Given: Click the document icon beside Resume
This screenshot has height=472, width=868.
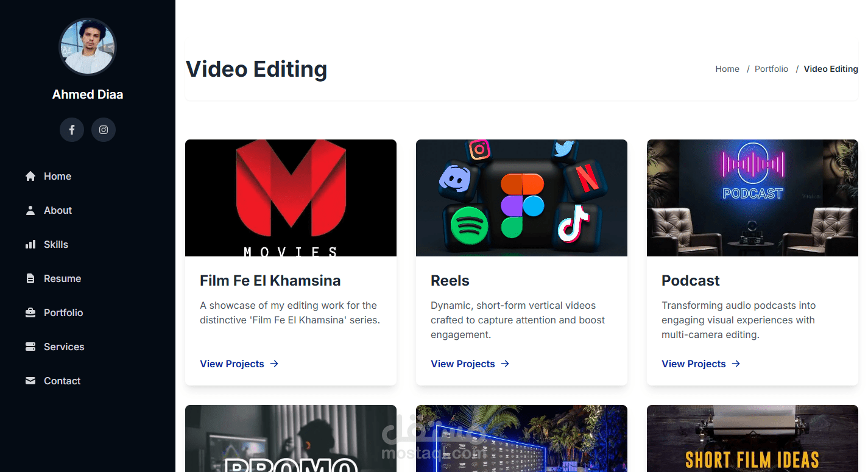Looking at the screenshot, I should coord(30,278).
